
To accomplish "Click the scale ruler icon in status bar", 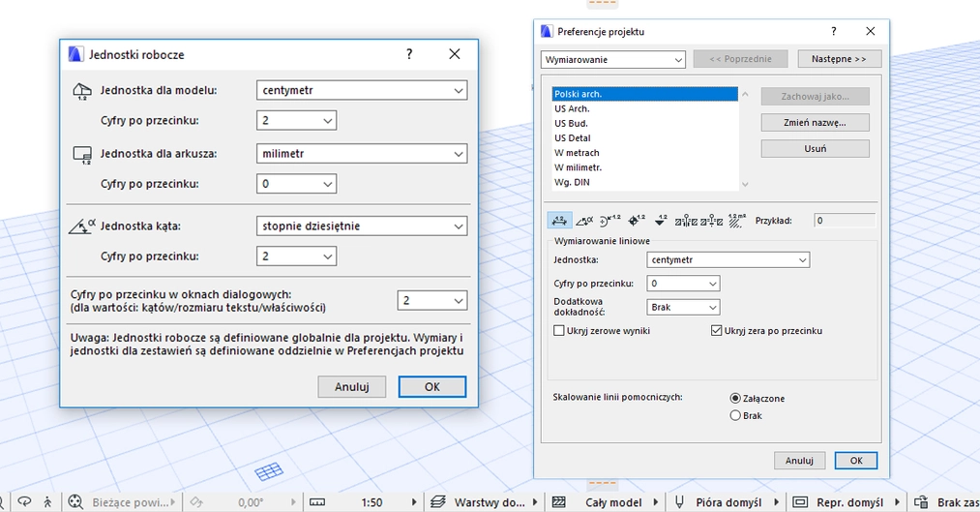I will [317, 502].
